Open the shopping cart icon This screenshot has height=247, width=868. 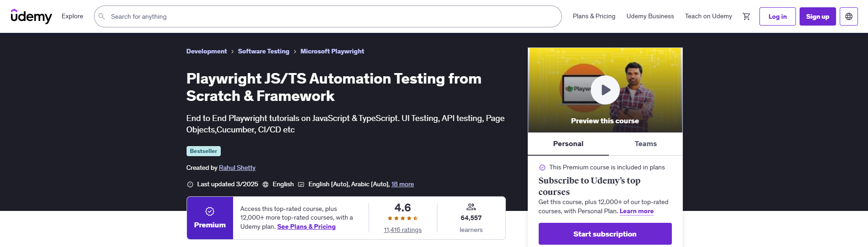(746, 16)
